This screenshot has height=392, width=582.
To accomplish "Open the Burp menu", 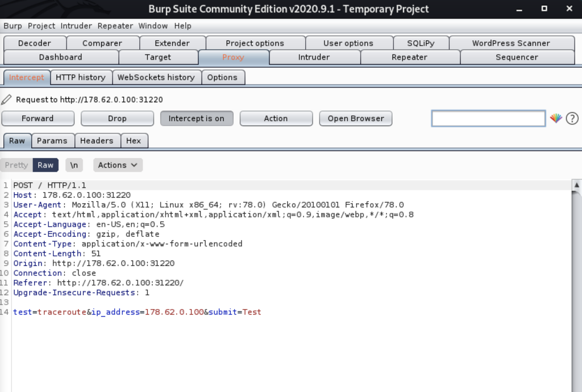I will (13, 26).
